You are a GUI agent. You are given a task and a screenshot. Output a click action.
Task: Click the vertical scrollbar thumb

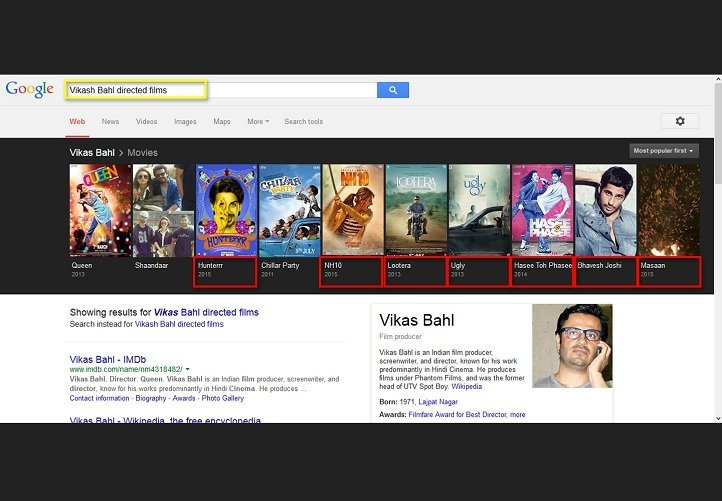click(718, 134)
